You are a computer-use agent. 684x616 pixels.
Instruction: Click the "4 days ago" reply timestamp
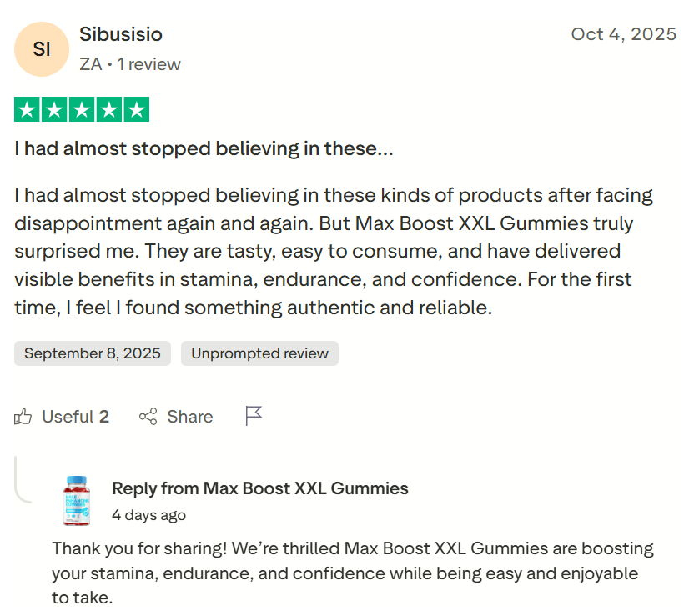point(148,515)
